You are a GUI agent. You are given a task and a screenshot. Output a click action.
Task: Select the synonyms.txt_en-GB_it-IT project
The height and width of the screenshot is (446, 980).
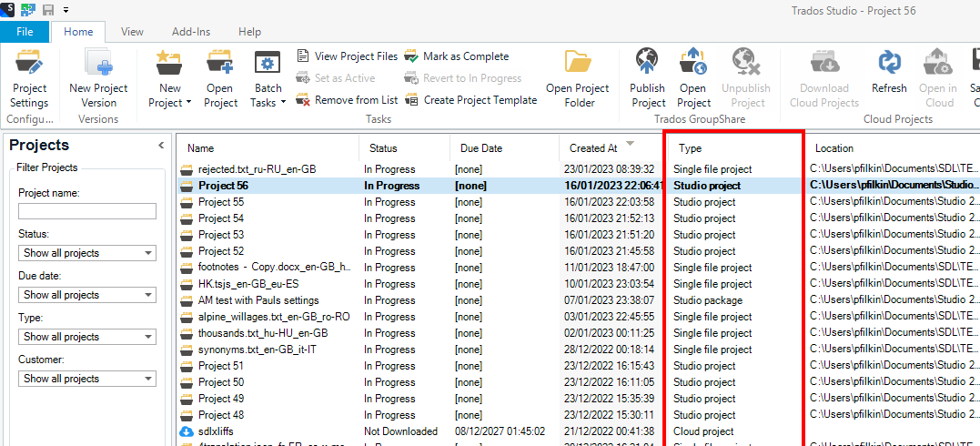click(579, 349)
